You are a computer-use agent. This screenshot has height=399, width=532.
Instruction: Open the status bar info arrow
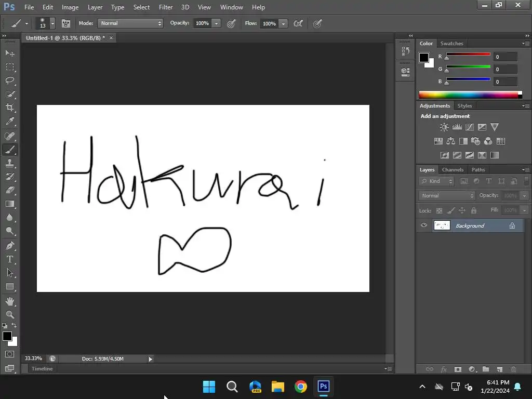150,359
